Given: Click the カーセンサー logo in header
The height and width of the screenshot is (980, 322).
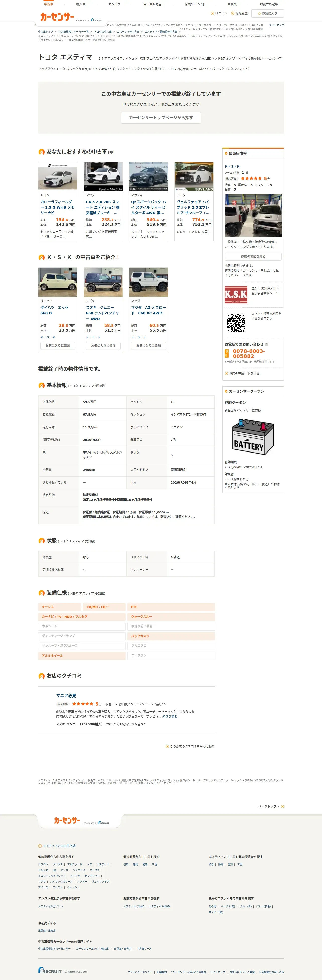Looking at the screenshot, I should click(x=57, y=17).
